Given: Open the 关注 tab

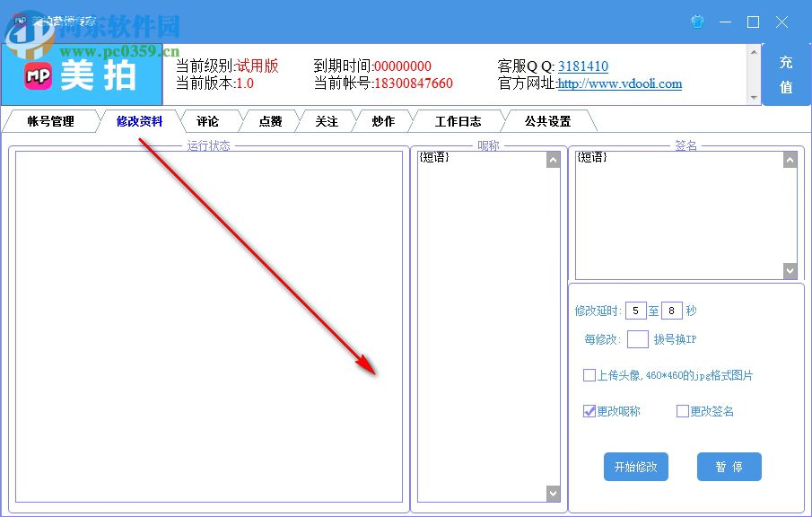Looking at the screenshot, I should 327,120.
